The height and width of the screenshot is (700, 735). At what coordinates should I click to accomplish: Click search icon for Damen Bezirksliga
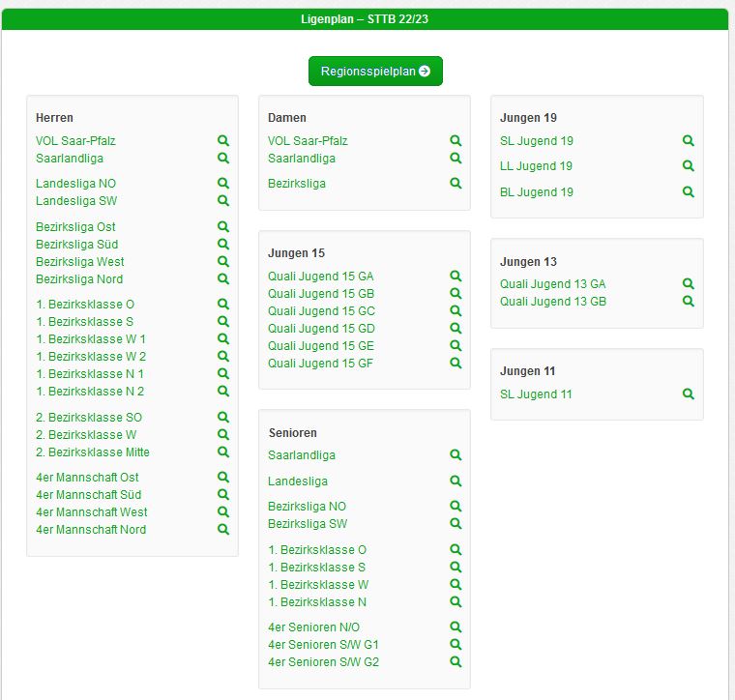pos(456,184)
